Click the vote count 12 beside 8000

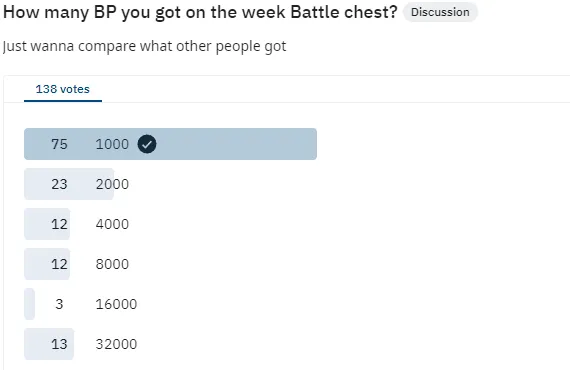point(59,264)
